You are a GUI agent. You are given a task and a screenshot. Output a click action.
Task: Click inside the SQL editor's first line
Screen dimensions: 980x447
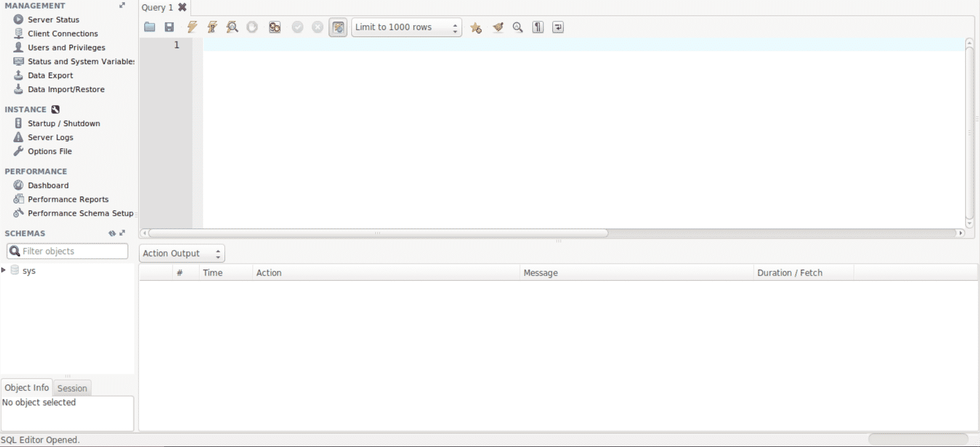click(584, 45)
